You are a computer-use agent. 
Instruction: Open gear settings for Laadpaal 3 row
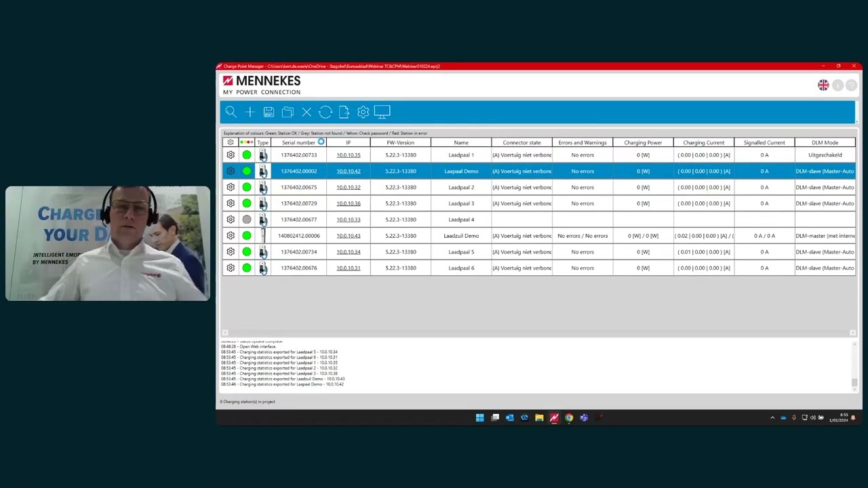pos(231,203)
